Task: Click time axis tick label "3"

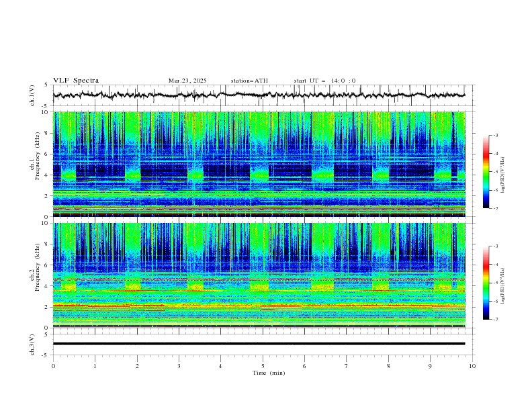Action: coord(179,366)
